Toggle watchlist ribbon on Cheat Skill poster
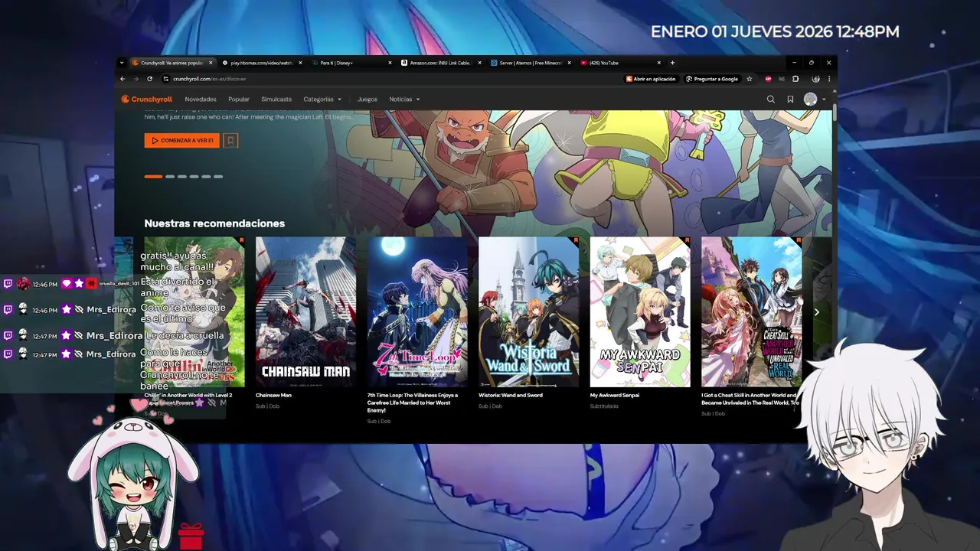 799,240
